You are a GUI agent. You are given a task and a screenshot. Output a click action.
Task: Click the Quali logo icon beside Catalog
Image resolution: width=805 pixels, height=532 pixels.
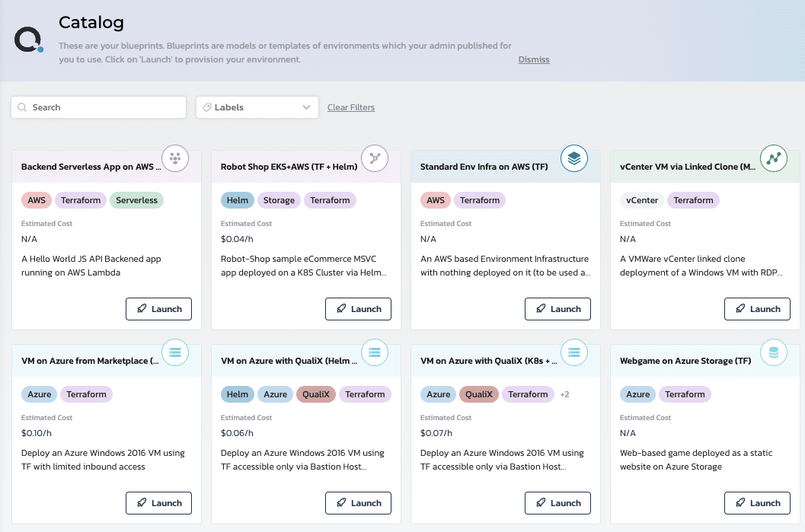coord(29,40)
